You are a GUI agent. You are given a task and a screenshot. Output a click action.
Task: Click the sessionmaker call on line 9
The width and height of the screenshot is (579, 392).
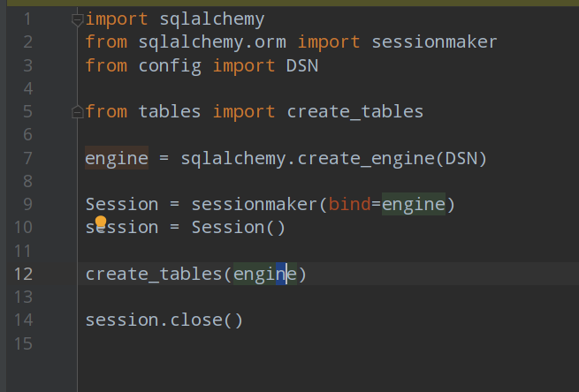click(x=255, y=205)
